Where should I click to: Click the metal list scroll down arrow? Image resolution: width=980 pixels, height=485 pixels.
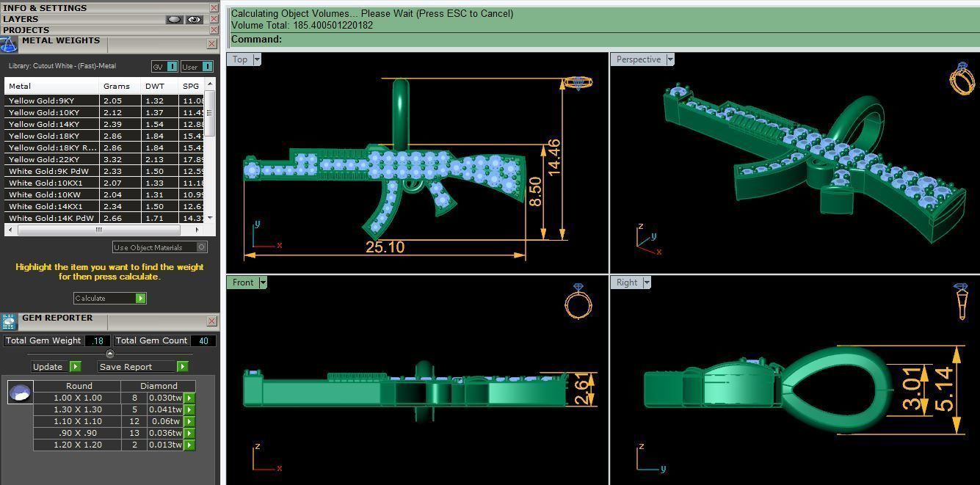[210, 218]
